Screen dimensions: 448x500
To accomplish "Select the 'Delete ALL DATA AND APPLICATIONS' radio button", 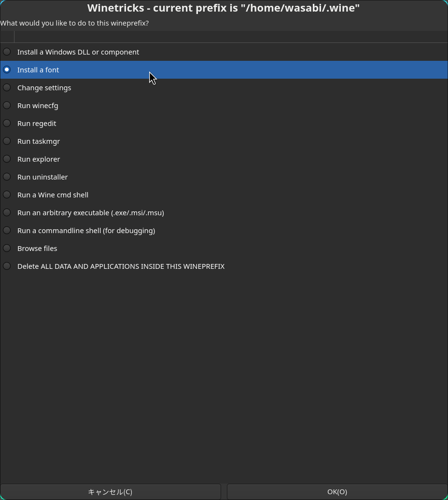I will pos(7,266).
